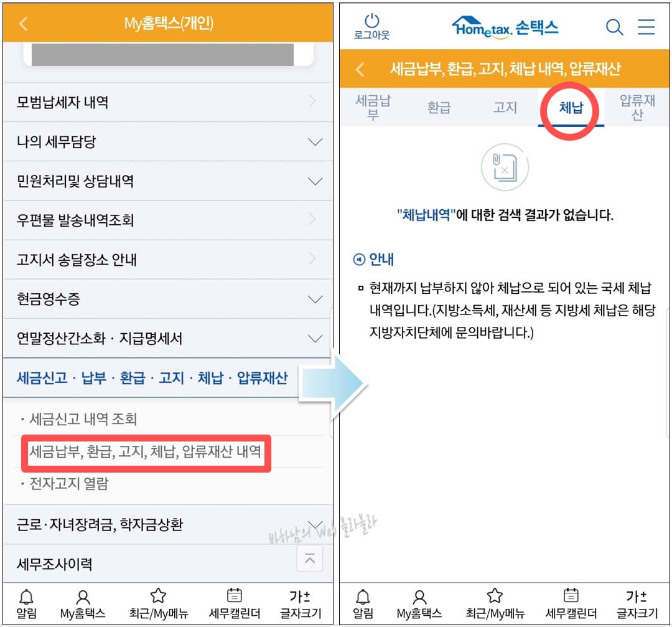Click the Hometax 손택스 logo
Viewport: 672px width, 627px height.
click(504, 27)
